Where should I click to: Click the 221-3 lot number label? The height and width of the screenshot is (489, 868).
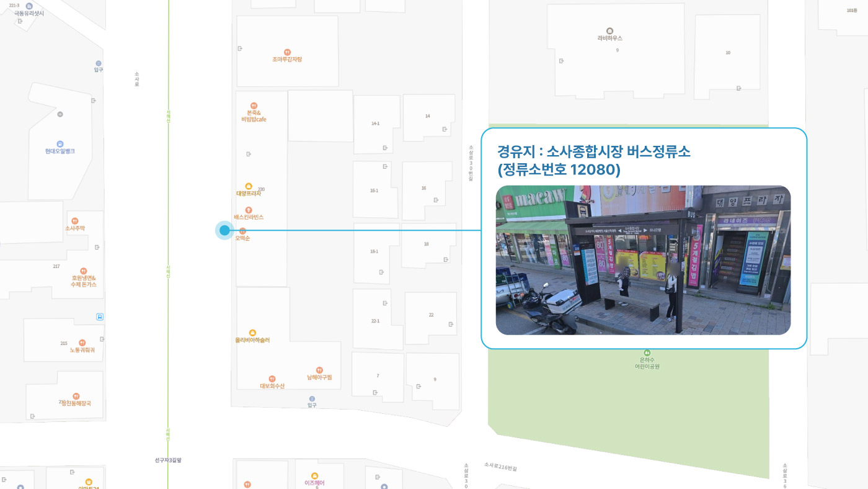pyautogui.click(x=14, y=5)
